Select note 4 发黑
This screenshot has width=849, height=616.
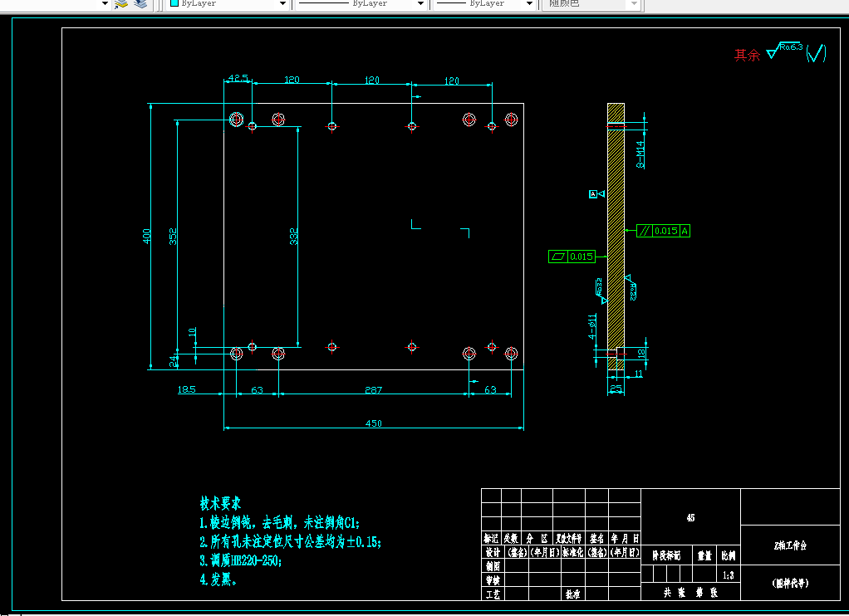(218, 579)
